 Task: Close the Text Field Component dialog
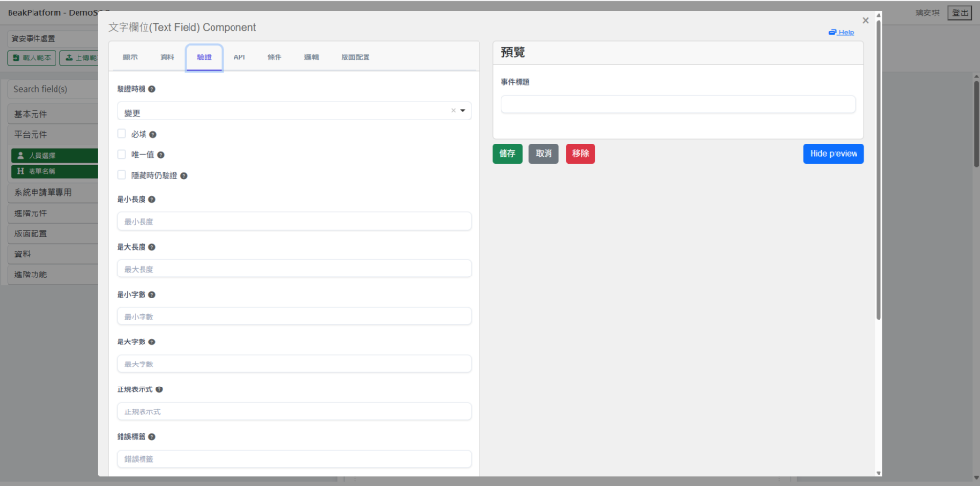click(865, 21)
